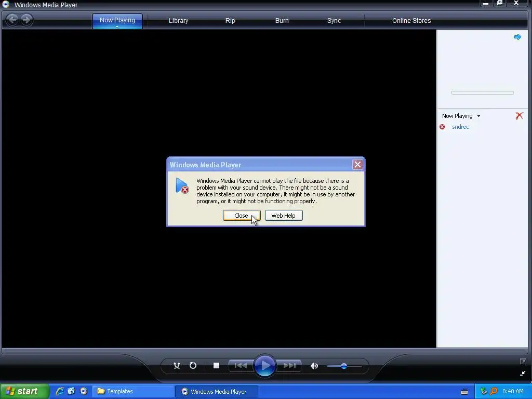The image size is (532, 399).
Task: Click the Previous track button
Action: [241, 365]
